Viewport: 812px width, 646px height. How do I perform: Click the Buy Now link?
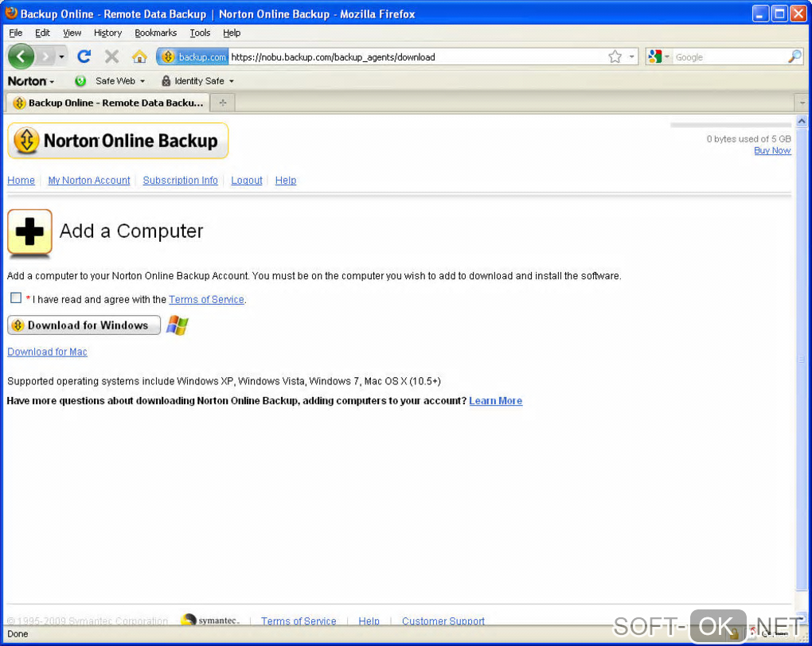[772, 150]
